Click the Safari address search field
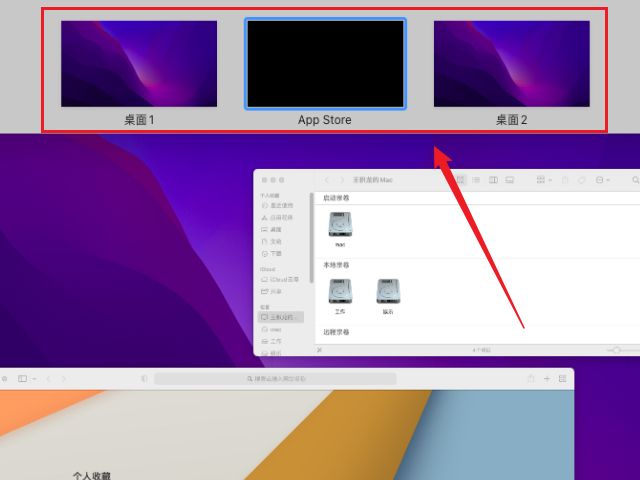 tap(275, 379)
